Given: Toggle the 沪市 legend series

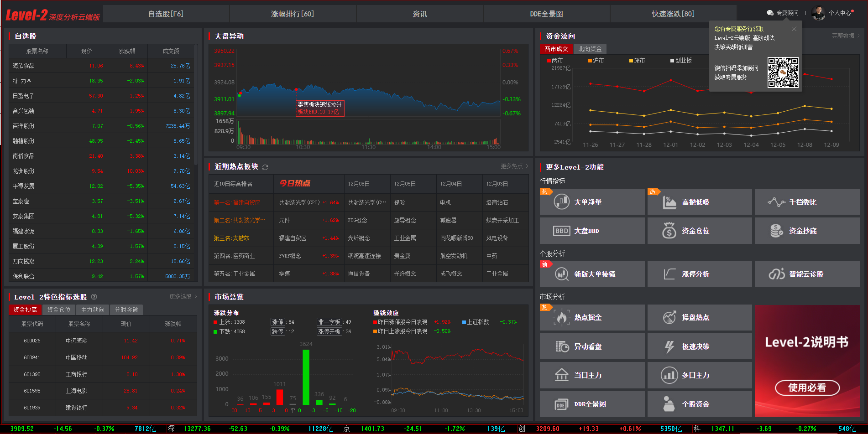Looking at the screenshot, I should [x=596, y=61].
